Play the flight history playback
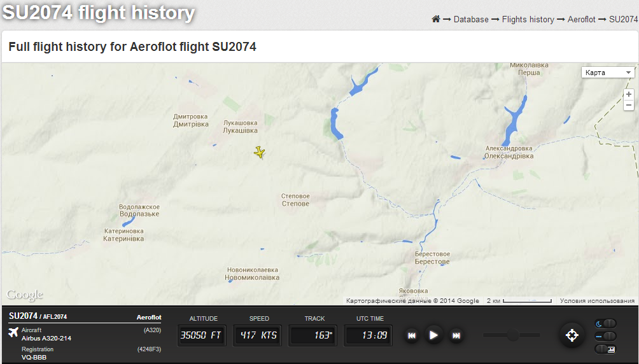 (x=433, y=335)
